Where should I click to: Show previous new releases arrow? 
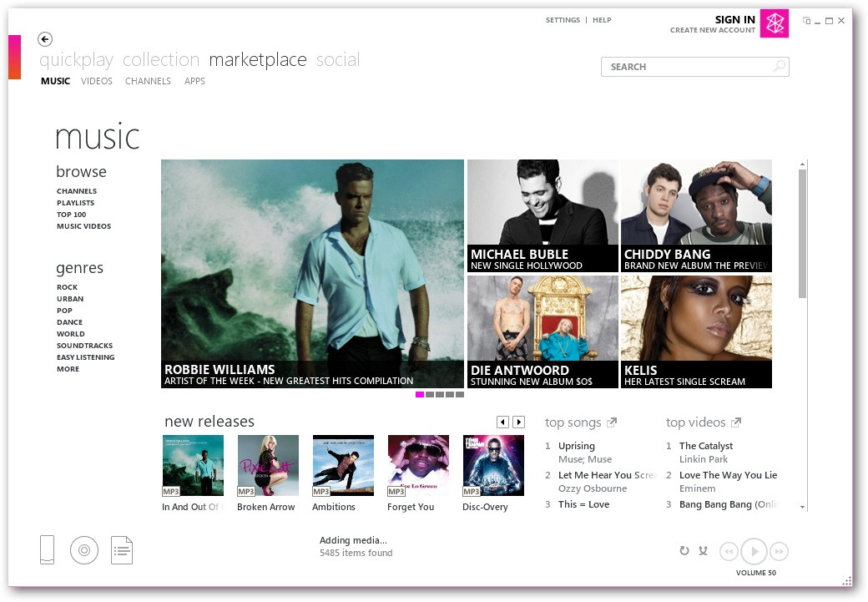502,422
